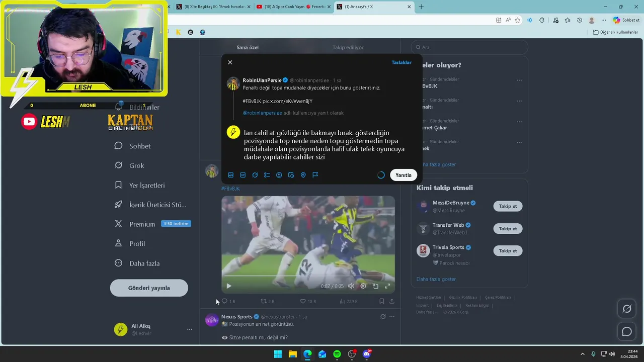644x362 pixels.
Task: Open Windows Start menu
Action: tap(278, 354)
